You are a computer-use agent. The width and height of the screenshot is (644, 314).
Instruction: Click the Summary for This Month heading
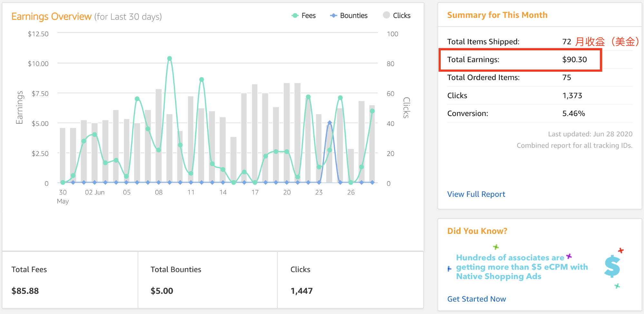497,15
